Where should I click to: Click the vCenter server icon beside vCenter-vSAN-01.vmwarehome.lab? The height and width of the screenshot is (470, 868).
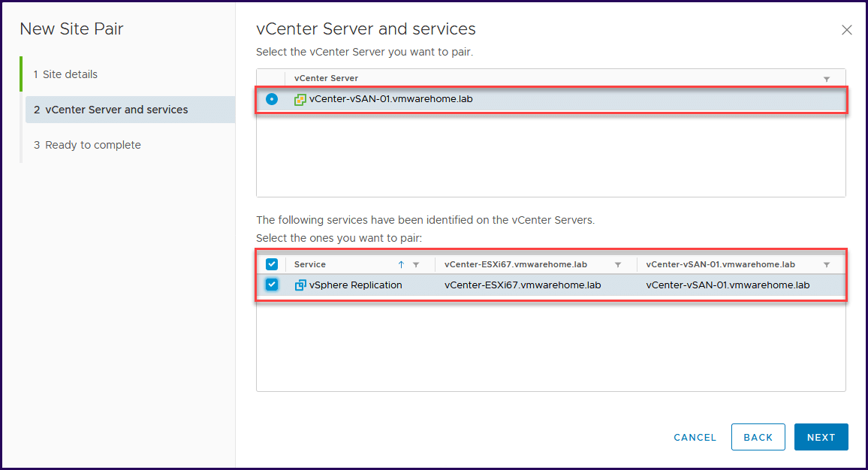coord(300,100)
